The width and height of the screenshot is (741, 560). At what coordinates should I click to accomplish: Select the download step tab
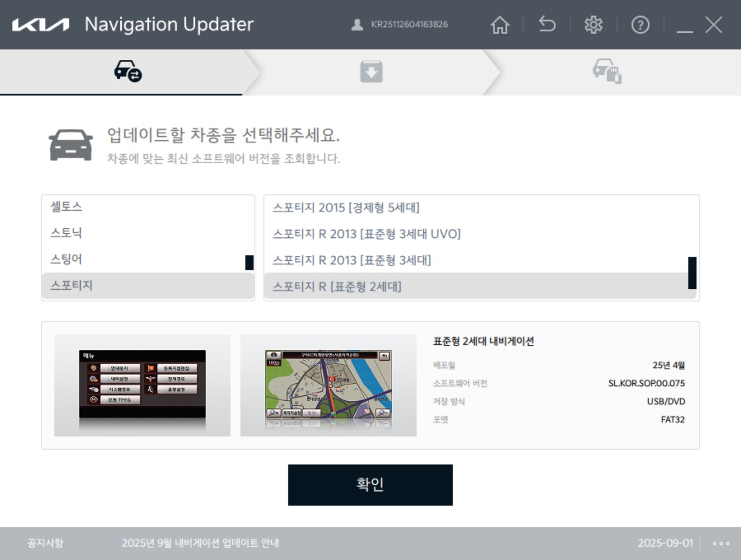click(371, 72)
